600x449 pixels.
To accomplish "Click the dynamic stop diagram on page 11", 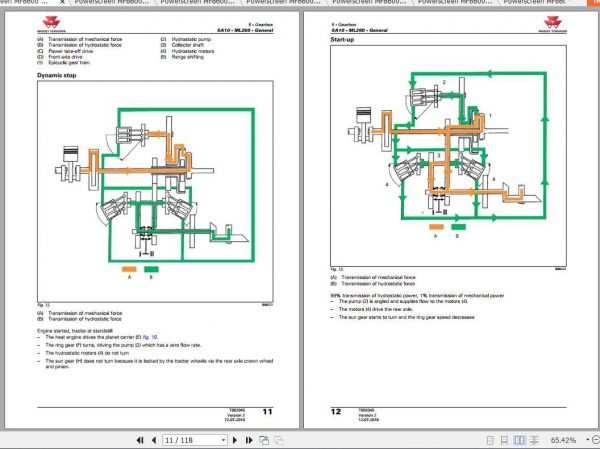I will [155, 191].
